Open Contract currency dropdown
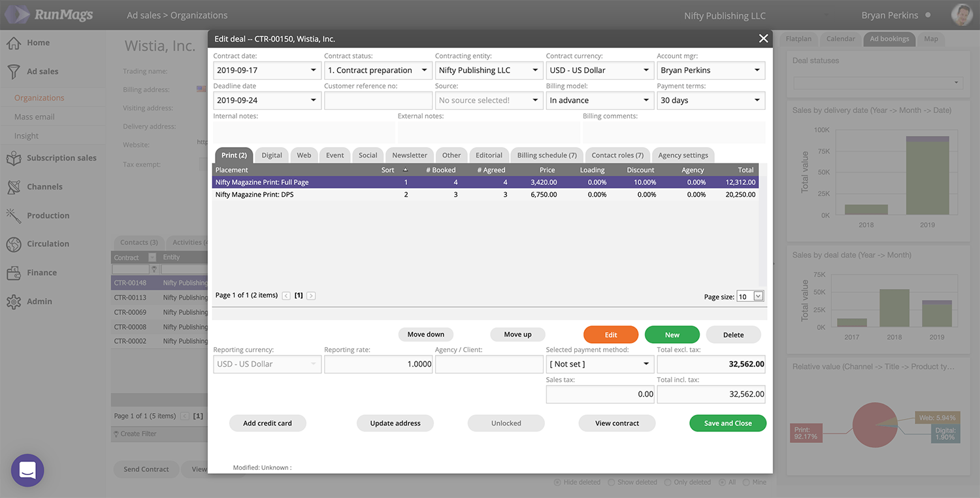 [646, 71]
